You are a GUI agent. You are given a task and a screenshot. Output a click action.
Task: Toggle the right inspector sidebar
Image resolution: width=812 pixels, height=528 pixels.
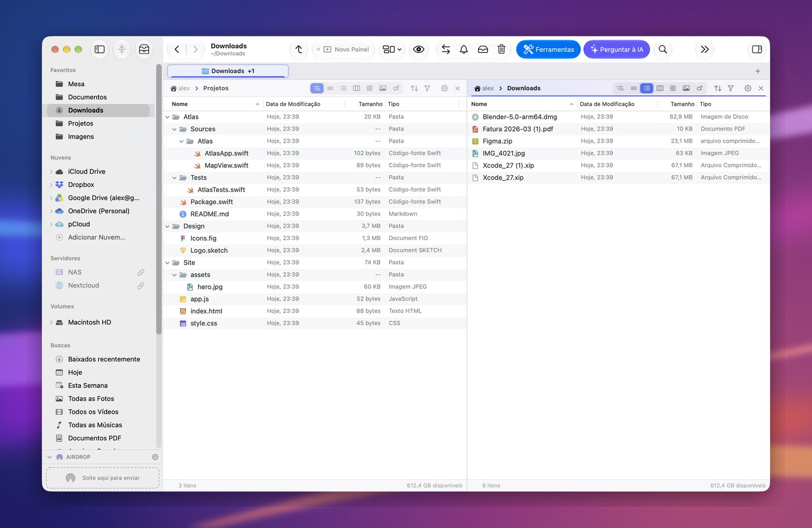pos(757,49)
